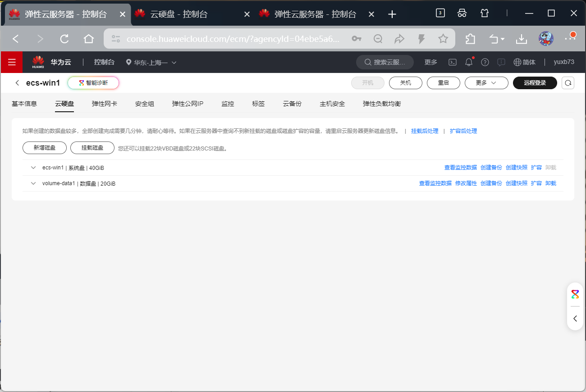The height and width of the screenshot is (392, 586).
Task: Open the notifications bell
Action: 469,62
